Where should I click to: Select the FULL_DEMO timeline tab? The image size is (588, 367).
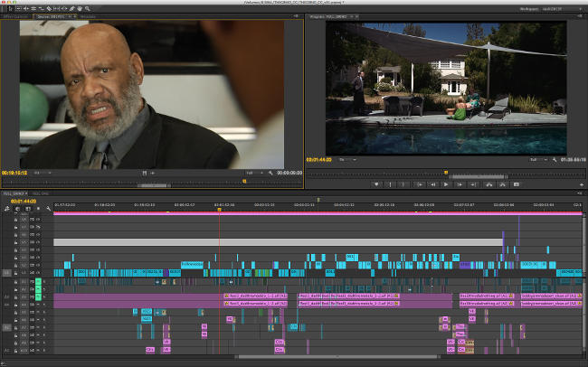(x=14, y=193)
